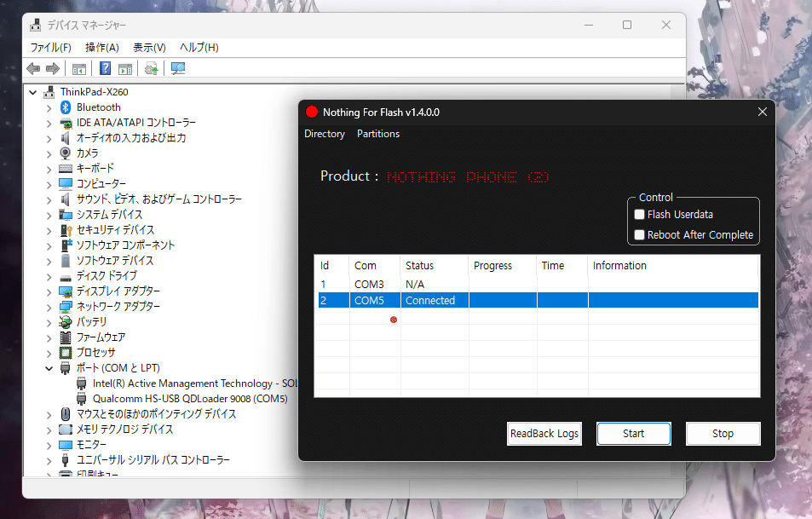Enable Reboot After Complete option
Screen dimensions: 812x519
[x=639, y=234]
